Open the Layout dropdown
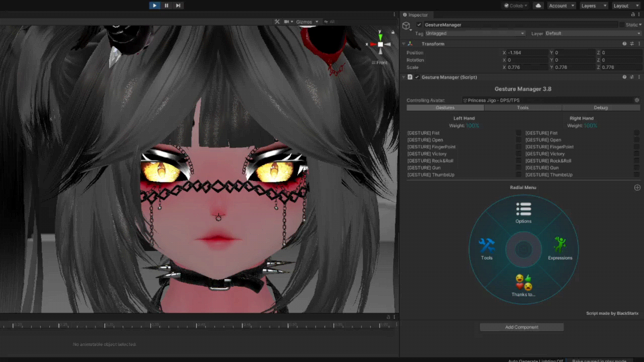This screenshot has height=362, width=644. click(x=626, y=6)
